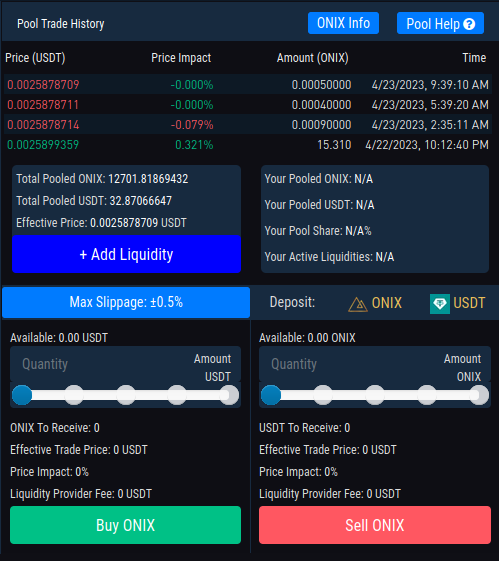Set the ONIX sell slider to its end stop

[x=479, y=395]
